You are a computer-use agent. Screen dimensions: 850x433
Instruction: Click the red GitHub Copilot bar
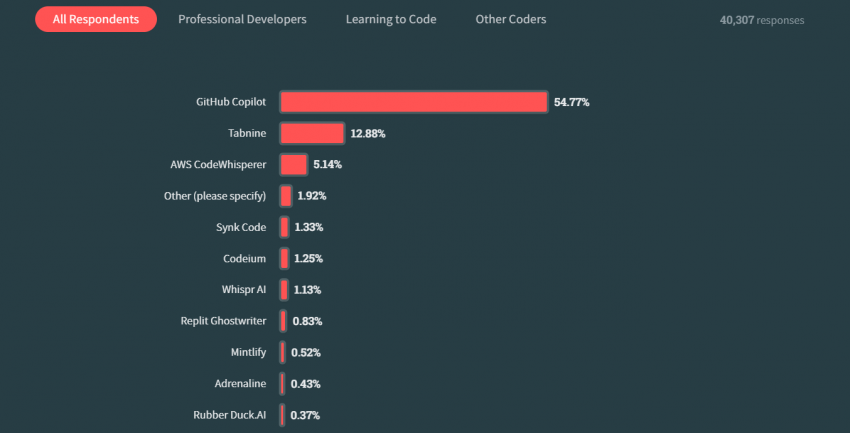(x=413, y=102)
